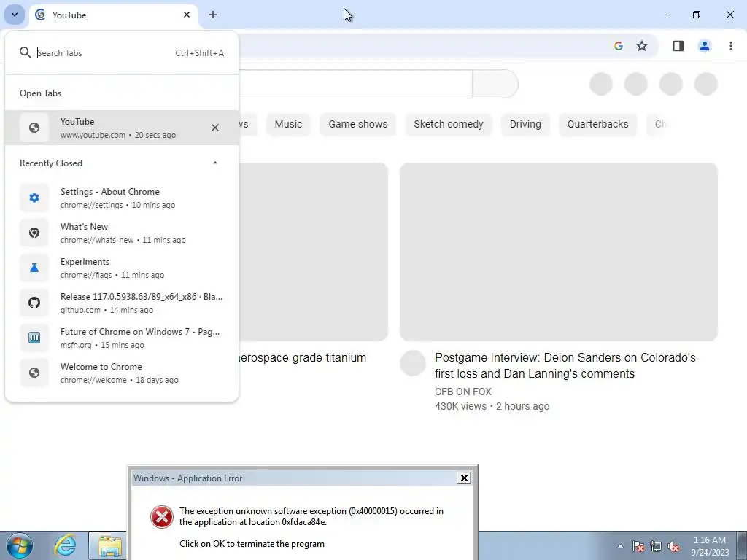Click the flask icon beside Experiments

click(34, 268)
